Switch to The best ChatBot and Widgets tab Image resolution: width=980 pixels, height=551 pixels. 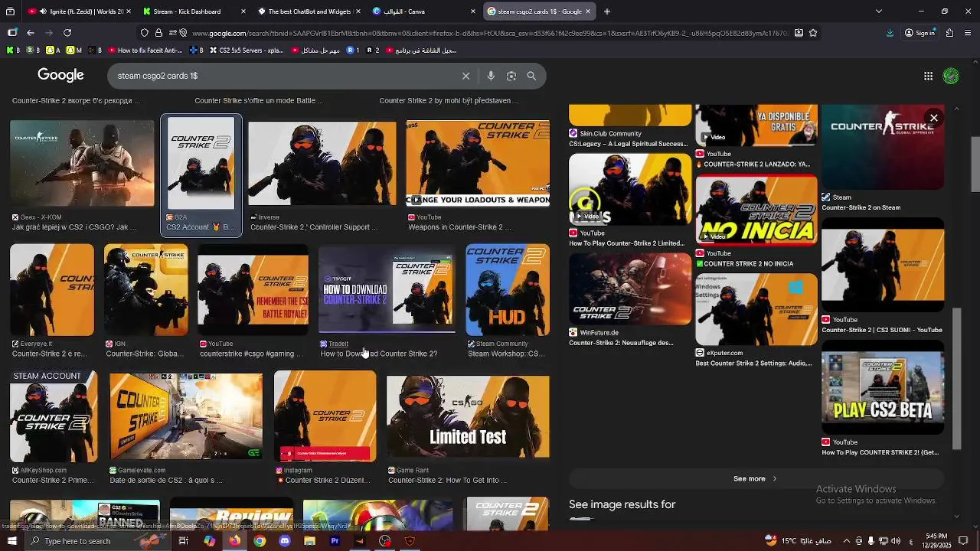(x=309, y=11)
